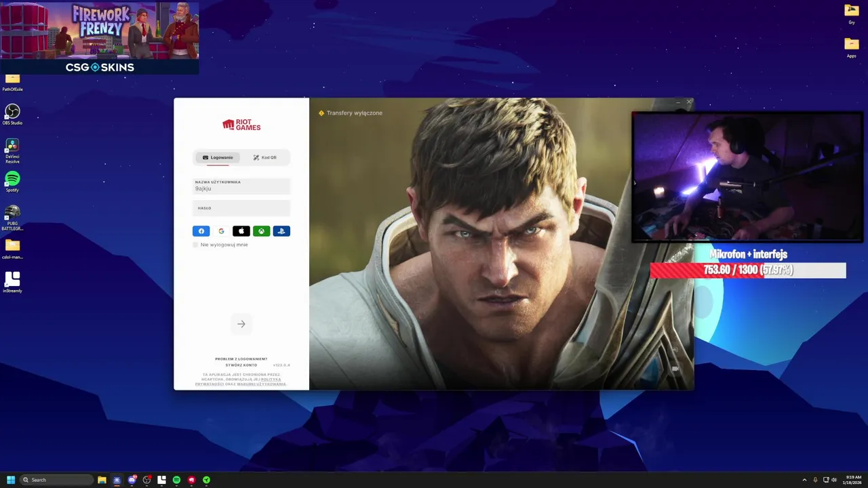The width and height of the screenshot is (868, 488).
Task: Open the white blocks app taskbar icon
Action: (x=161, y=480)
